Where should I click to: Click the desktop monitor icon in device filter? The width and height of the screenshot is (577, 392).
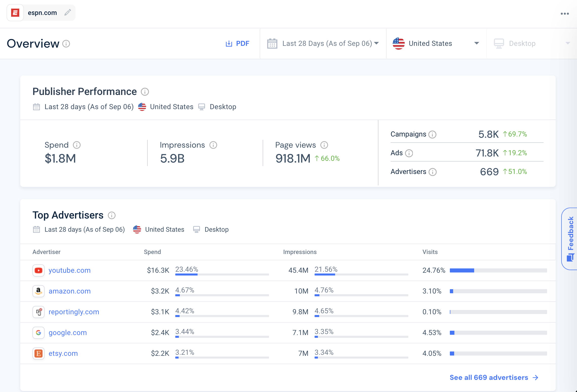tap(499, 44)
